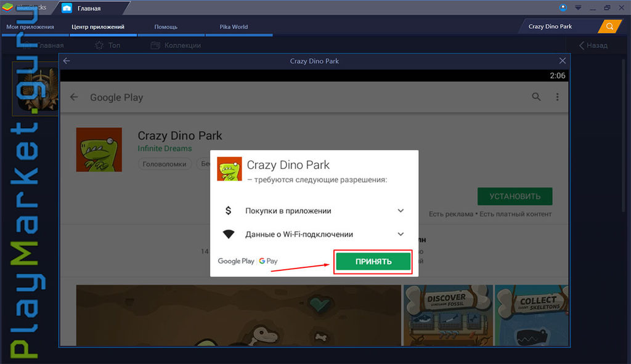Click the Google Play back arrow

coord(74,97)
